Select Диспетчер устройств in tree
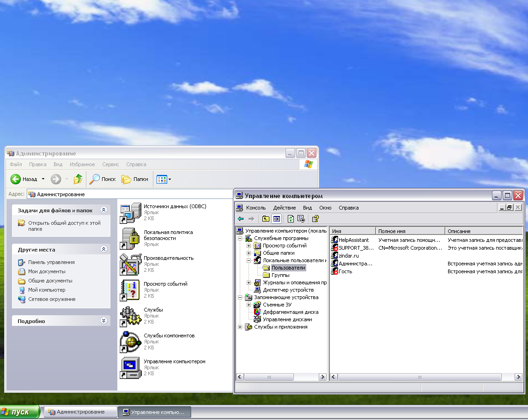The height and width of the screenshot is (420, 528). [x=288, y=290]
